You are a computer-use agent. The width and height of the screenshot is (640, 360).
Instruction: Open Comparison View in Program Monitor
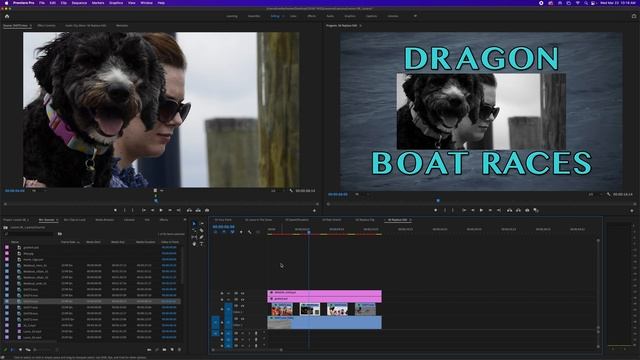(x=536, y=210)
